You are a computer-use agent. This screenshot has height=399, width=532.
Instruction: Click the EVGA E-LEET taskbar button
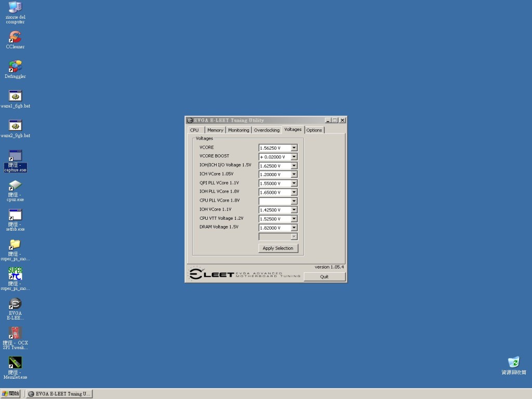(59, 394)
